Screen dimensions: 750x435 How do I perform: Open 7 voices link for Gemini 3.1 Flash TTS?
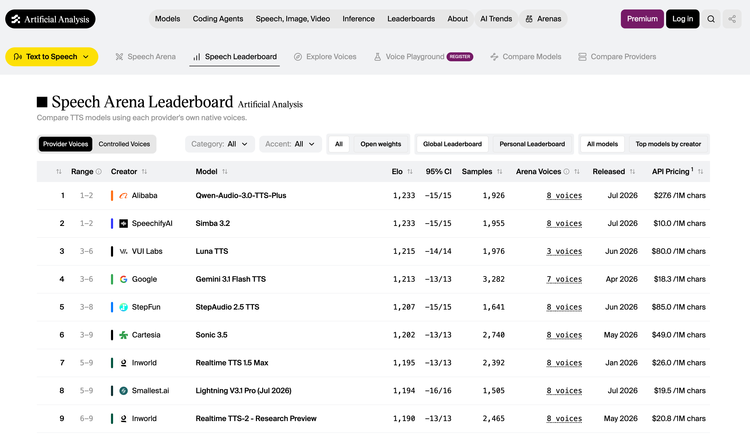[564, 279]
